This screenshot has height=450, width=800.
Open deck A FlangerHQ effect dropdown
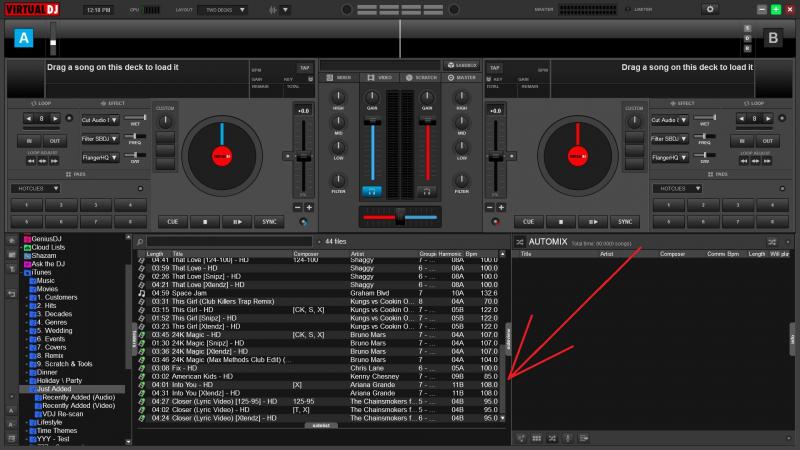point(100,158)
